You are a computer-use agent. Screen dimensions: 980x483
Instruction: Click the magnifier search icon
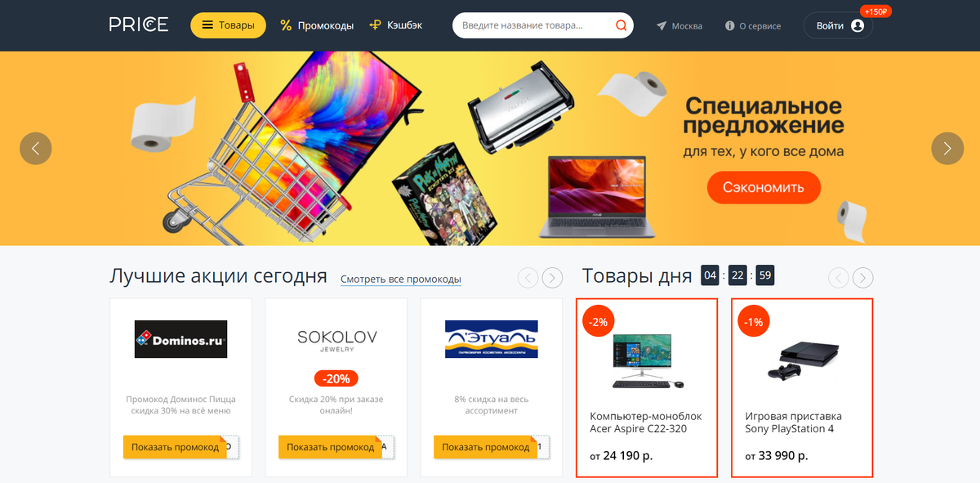coord(621,25)
